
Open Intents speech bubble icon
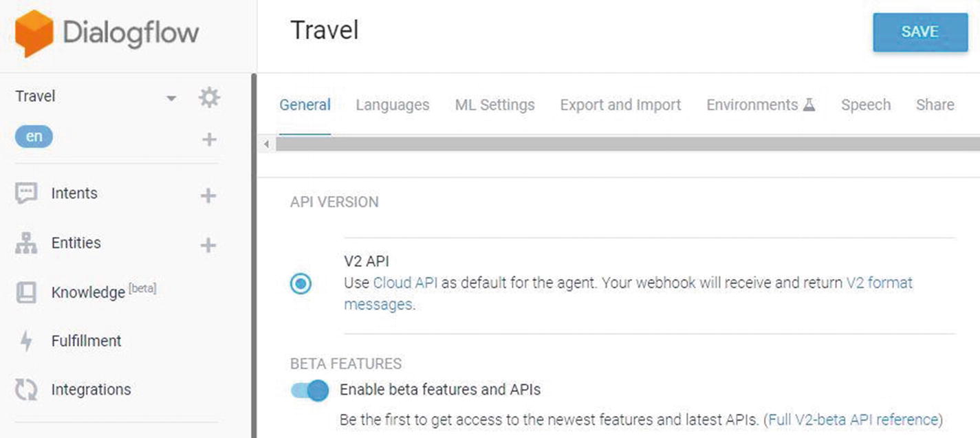26,193
